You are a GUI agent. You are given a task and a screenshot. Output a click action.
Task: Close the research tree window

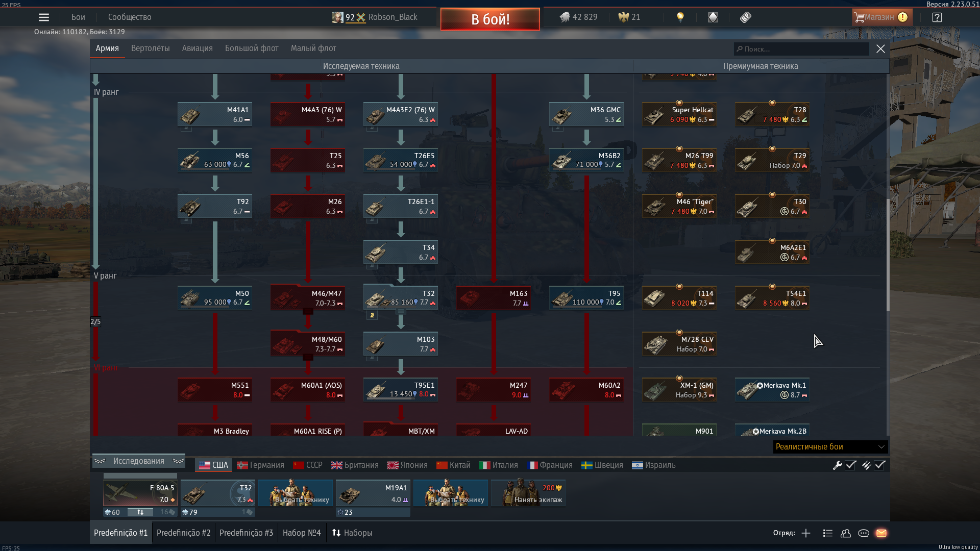(880, 49)
